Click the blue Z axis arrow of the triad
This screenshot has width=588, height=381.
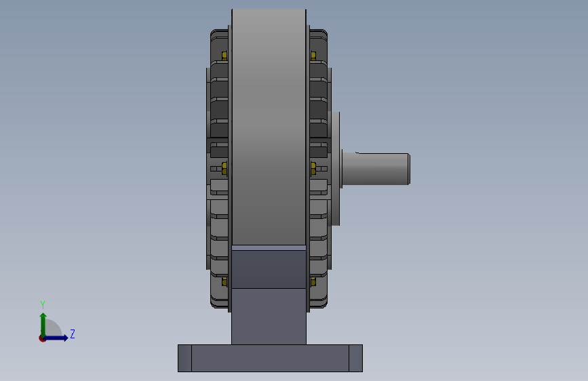[x=56, y=338]
